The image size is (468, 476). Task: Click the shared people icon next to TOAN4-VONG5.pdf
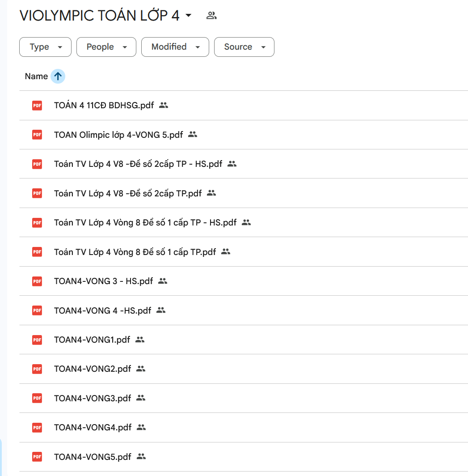pyautogui.click(x=141, y=457)
